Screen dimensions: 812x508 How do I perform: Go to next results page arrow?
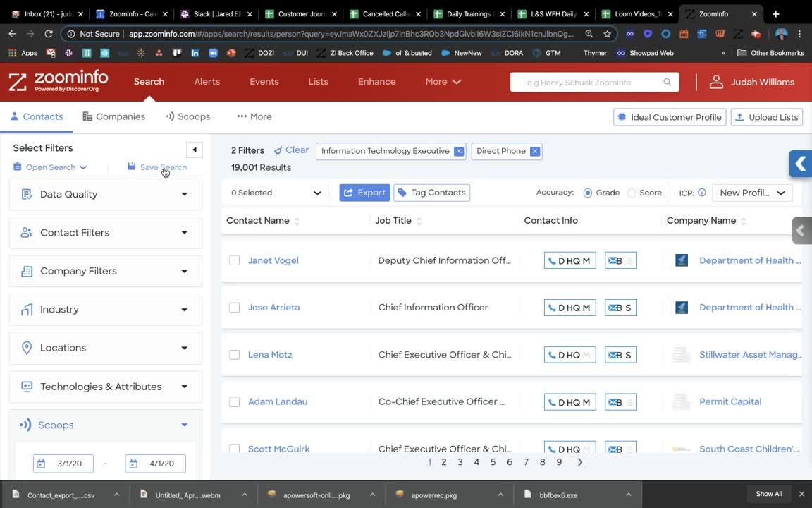[x=579, y=462]
